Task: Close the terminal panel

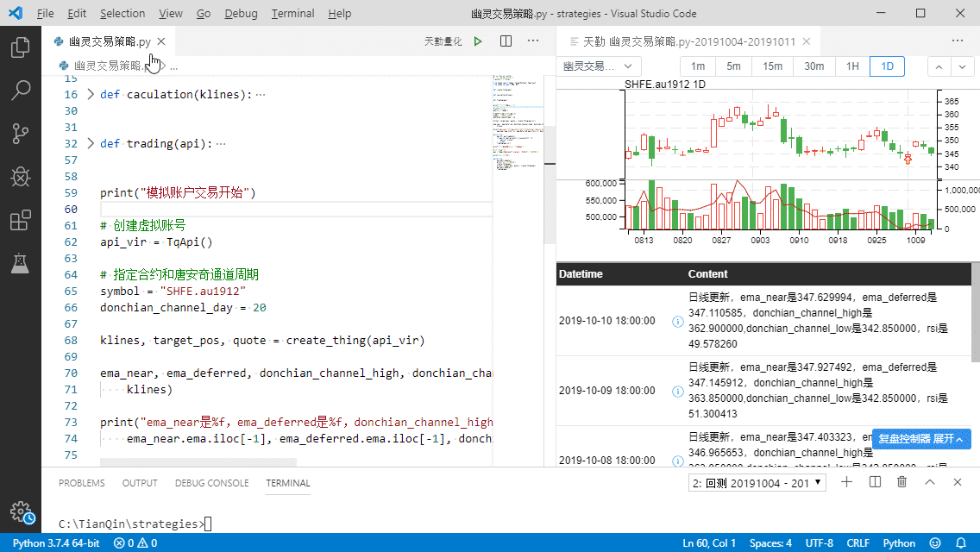Action: (958, 482)
